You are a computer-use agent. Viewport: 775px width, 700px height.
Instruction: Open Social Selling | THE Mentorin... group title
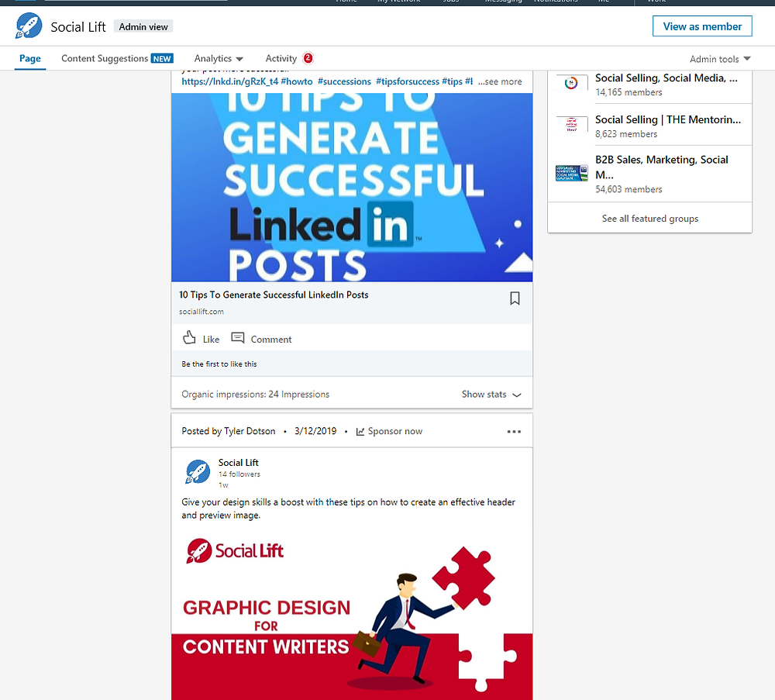(668, 119)
